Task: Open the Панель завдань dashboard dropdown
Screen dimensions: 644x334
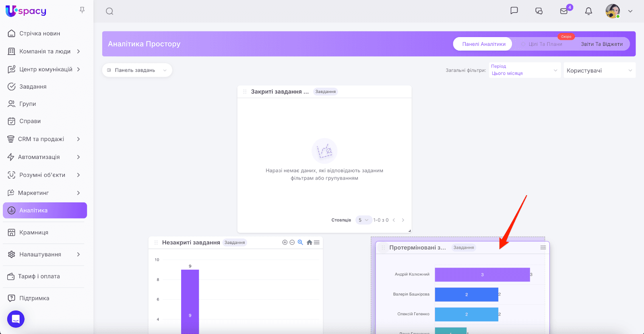Action: pos(137,70)
